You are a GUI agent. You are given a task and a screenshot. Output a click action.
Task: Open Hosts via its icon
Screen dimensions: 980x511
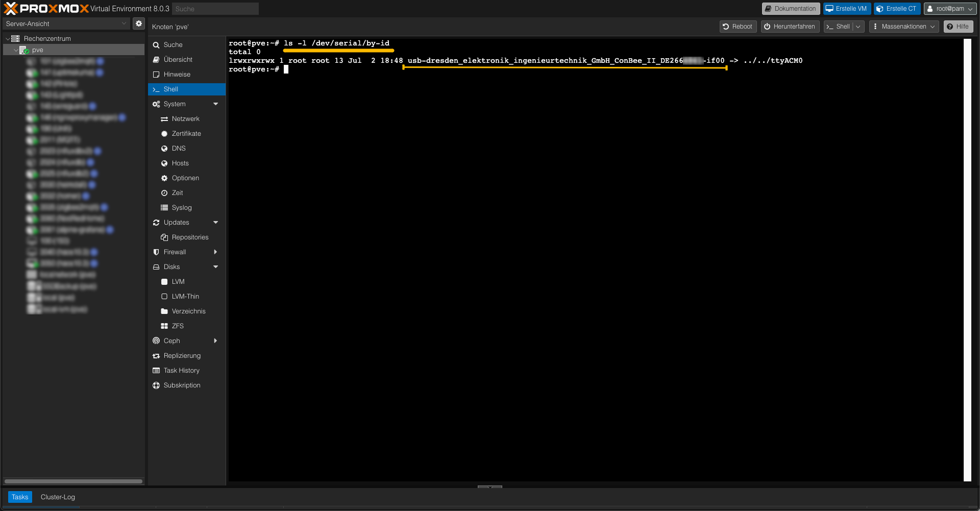[164, 163]
